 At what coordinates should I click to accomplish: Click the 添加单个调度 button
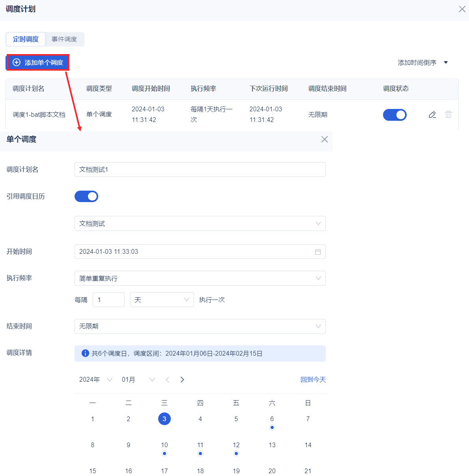click(38, 63)
